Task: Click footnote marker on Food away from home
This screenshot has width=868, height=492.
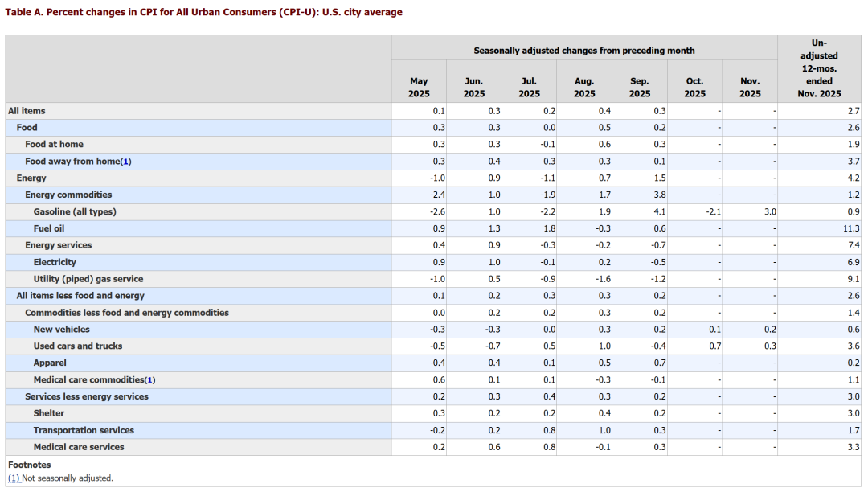Action: 126,162
